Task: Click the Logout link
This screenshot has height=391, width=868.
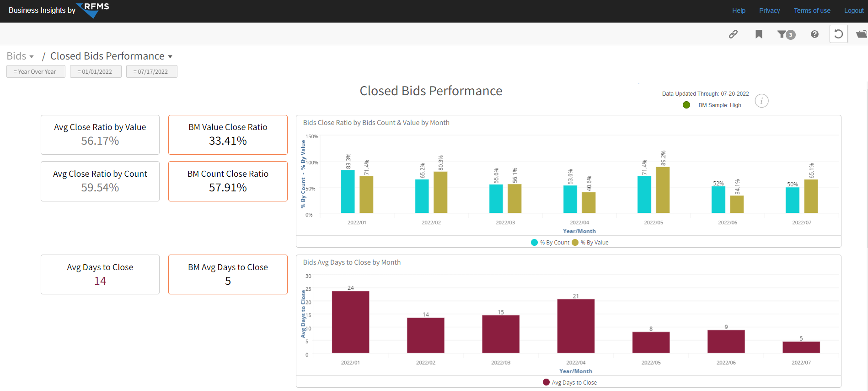Action: pos(853,11)
